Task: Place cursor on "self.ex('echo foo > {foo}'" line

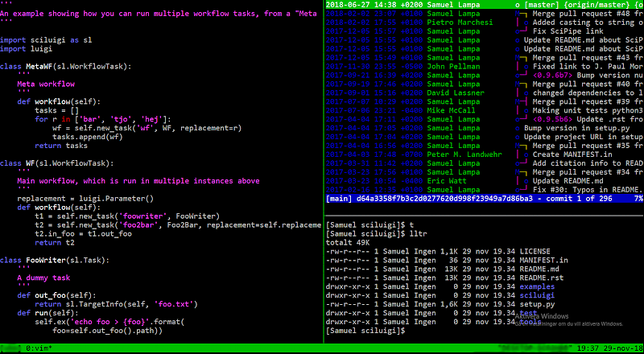Action: (x=109, y=322)
